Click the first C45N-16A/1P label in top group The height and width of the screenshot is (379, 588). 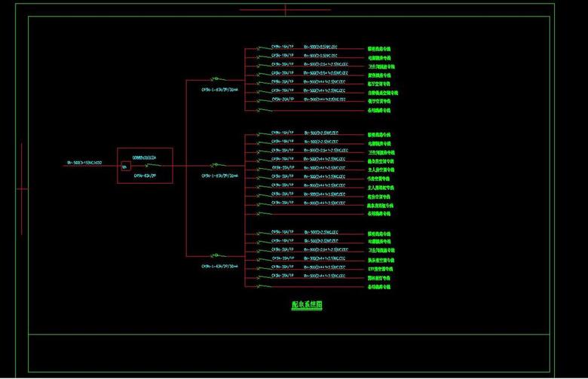pos(283,47)
